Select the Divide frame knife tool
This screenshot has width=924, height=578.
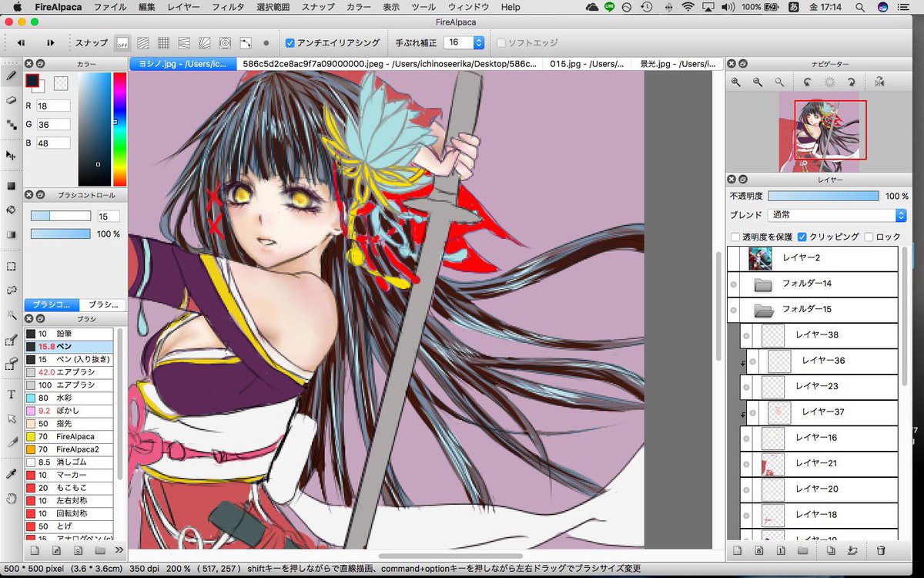coord(11,443)
